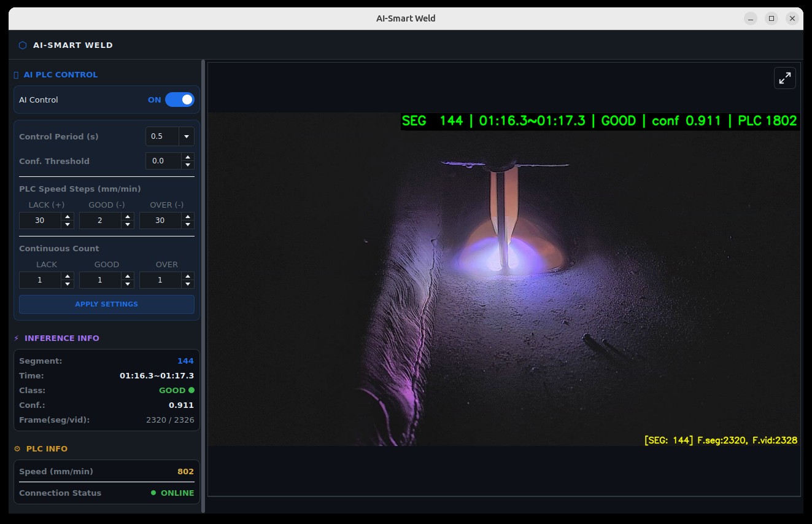Click the GOOD continuous count field
812x524 pixels.
(100, 280)
